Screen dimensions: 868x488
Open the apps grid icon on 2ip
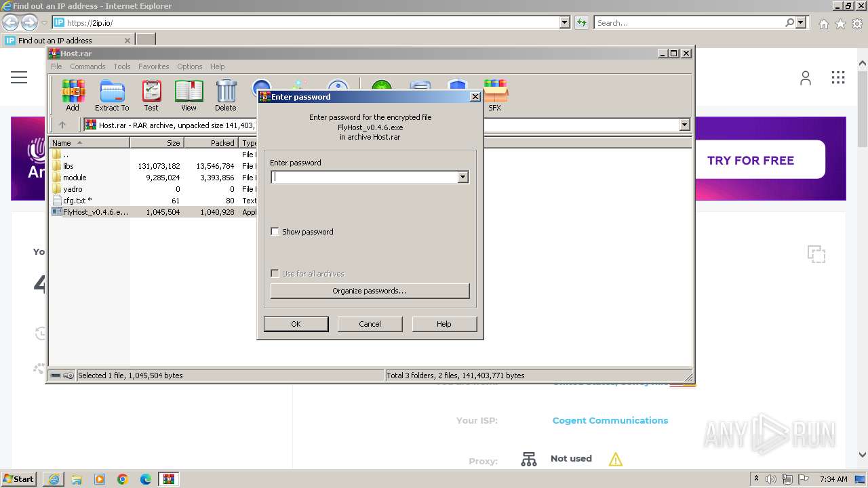pyautogui.click(x=838, y=77)
